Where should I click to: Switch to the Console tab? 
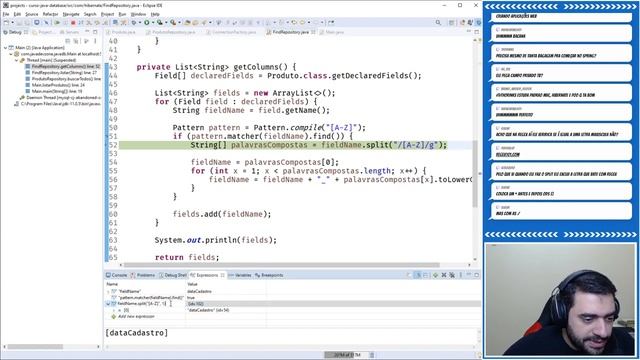(116, 275)
